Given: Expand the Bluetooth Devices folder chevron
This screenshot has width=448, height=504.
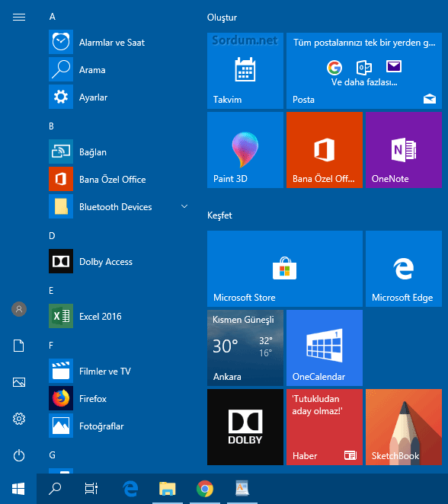Looking at the screenshot, I should click(184, 206).
